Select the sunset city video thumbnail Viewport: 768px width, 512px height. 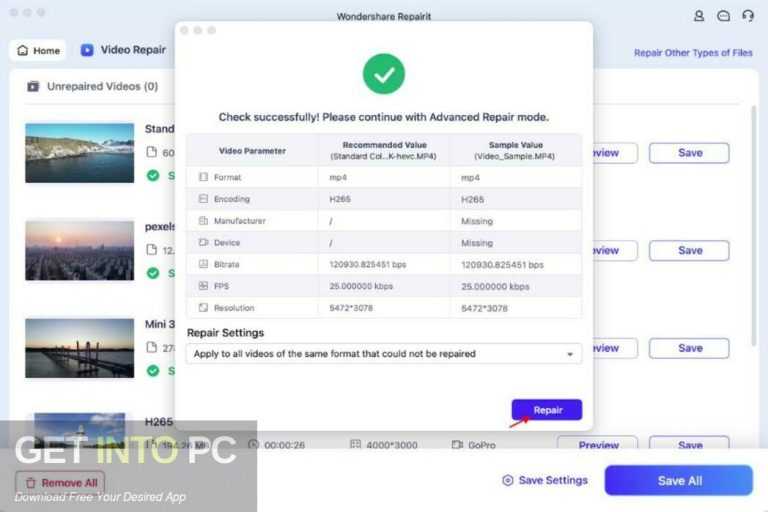80,250
